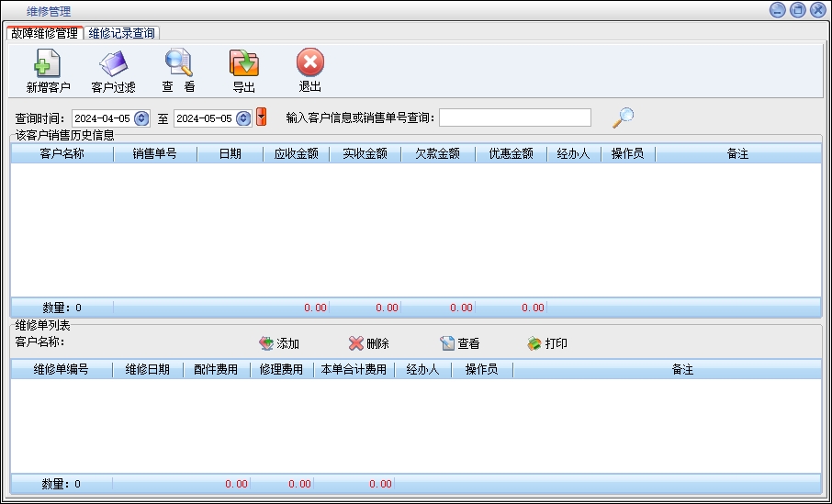The width and height of the screenshot is (832, 504).
Task: Click 查看 in repair list toolbar
Action: [x=459, y=343]
